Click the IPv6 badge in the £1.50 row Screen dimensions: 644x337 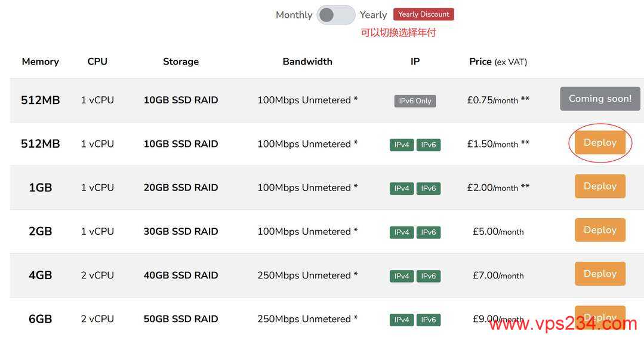429,145
